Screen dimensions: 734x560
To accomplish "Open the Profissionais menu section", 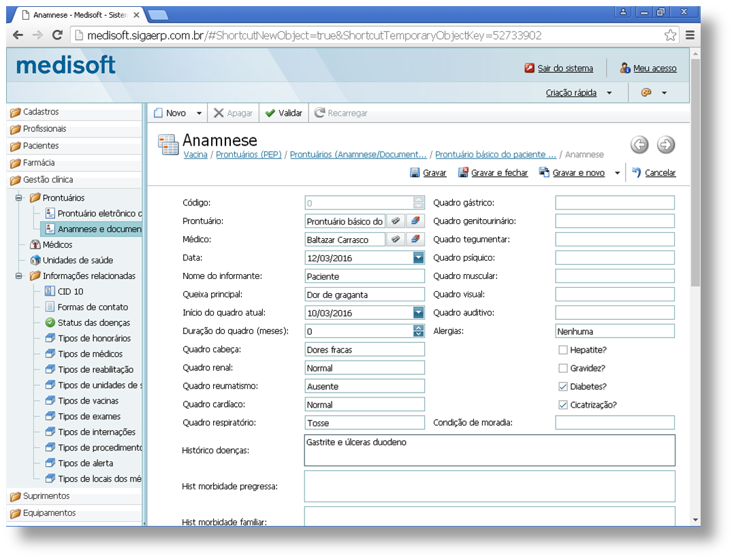I will [75, 129].
